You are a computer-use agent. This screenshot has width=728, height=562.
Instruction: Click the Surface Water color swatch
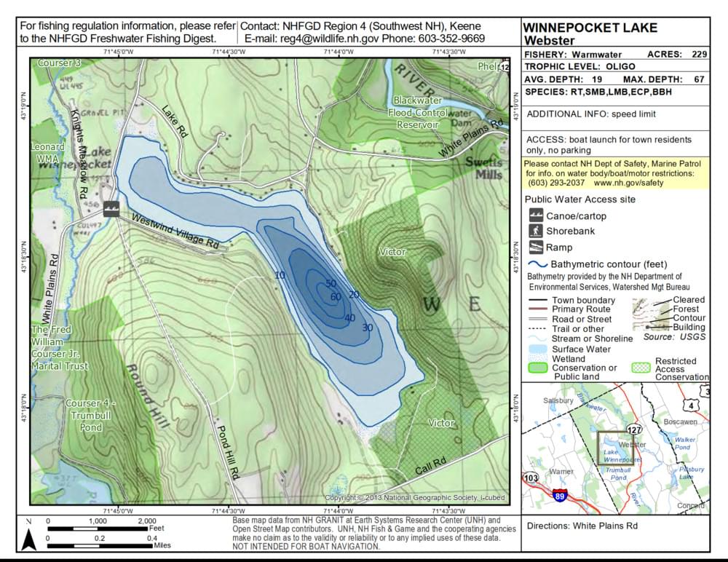tap(537, 349)
